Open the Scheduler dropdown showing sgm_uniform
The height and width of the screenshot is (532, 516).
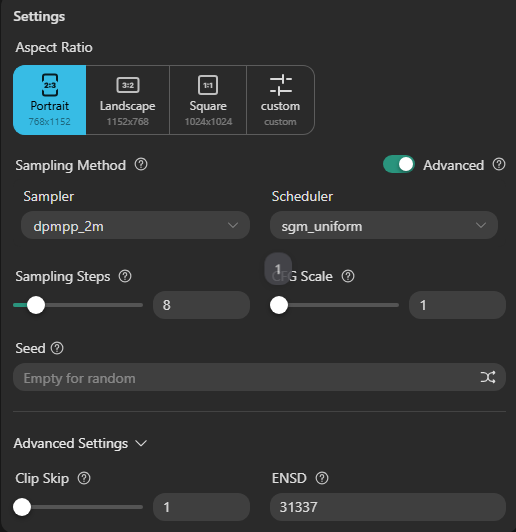(x=384, y=225)
